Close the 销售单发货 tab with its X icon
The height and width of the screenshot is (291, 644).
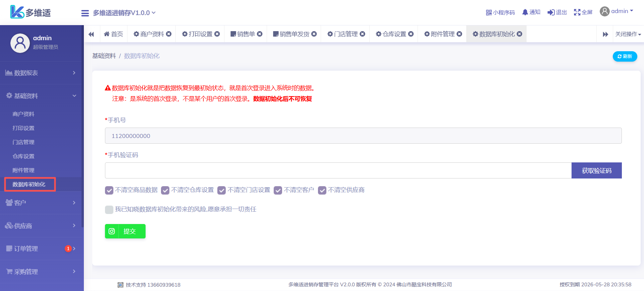tap(314, 34)
